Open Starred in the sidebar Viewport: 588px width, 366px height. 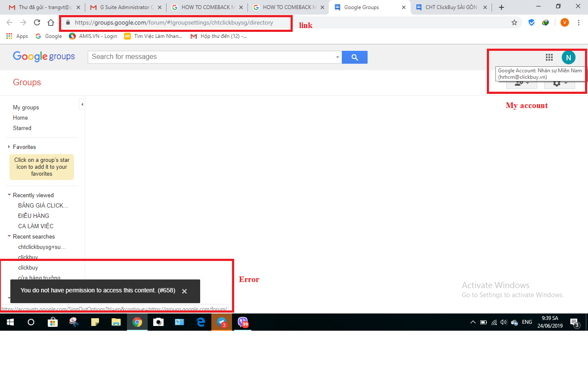point(22,128)
